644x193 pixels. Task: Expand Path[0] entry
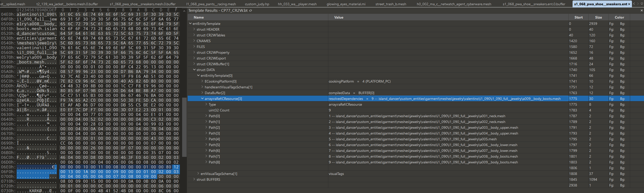[206, 116]
